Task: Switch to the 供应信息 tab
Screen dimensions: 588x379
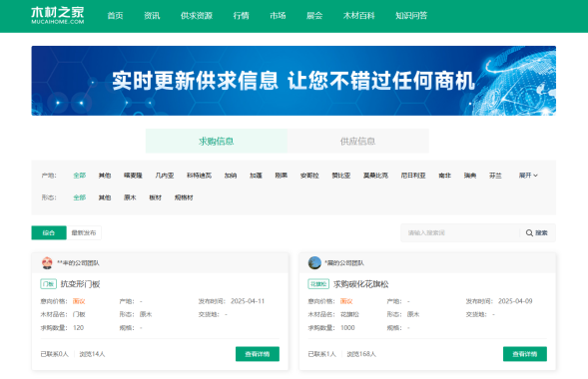Action: tap(357, 141)
